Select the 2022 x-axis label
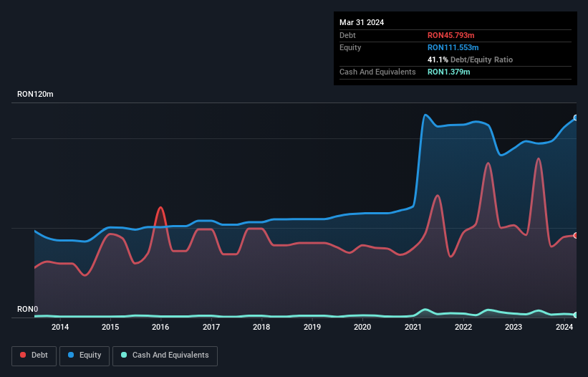Screen dimensions: 588x377 coord(463,327)
